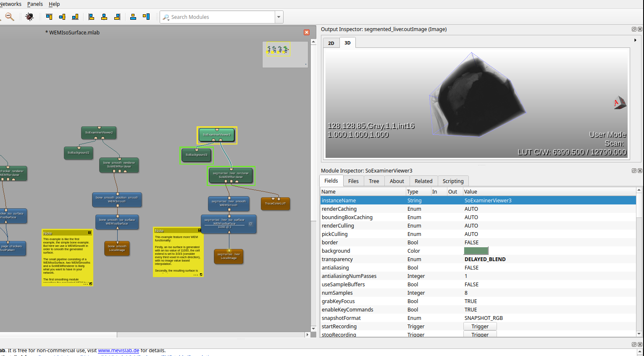
Task: Click the zoom out magnifier icon
Action: coord(9,17)
